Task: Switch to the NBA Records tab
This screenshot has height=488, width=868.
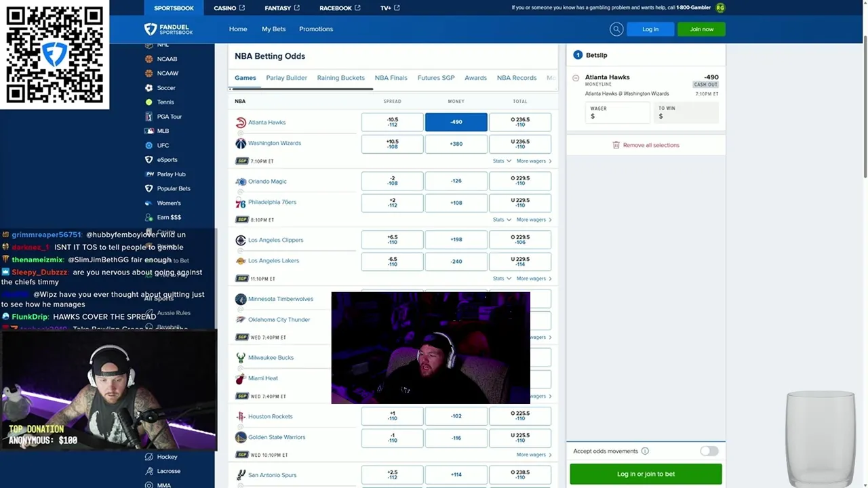Action: pos(517,78)
